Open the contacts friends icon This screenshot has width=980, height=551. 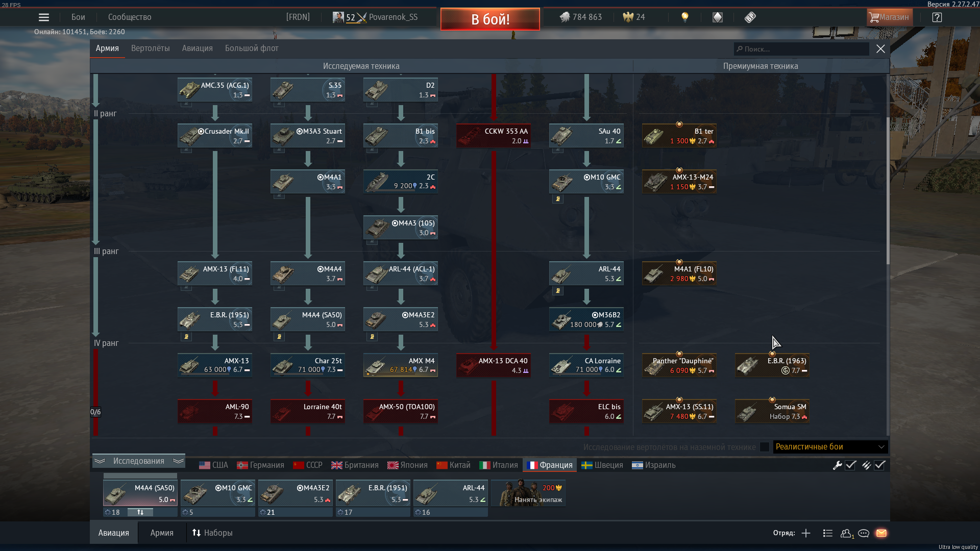(847, 533)
